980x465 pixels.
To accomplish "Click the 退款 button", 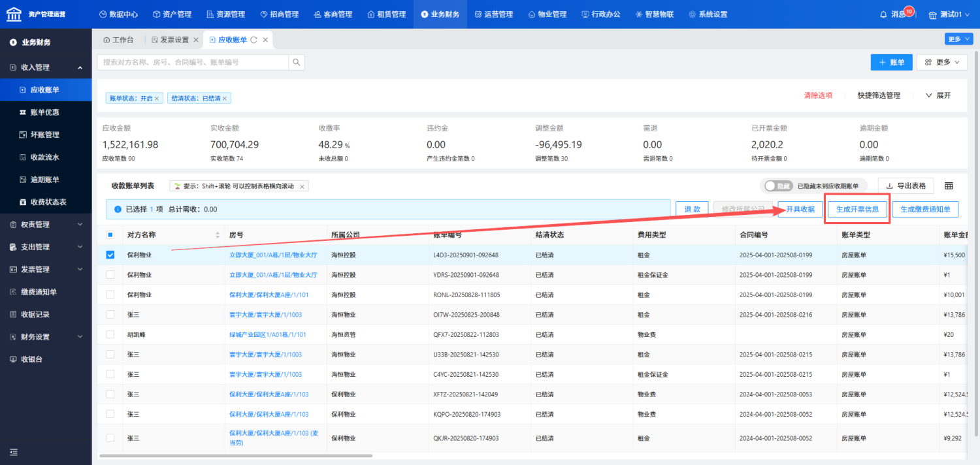I will tap(692, 209).
